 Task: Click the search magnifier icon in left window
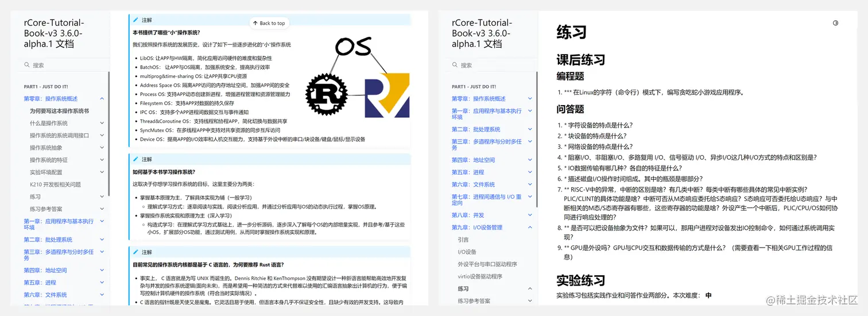pos(27,65)
